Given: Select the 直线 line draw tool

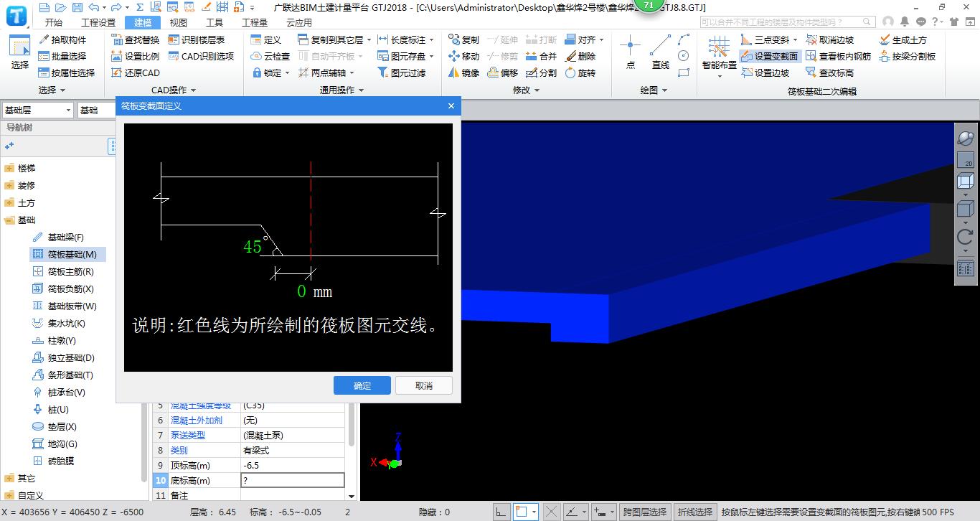Looking at the screenshot, I should tap(660, 52).
